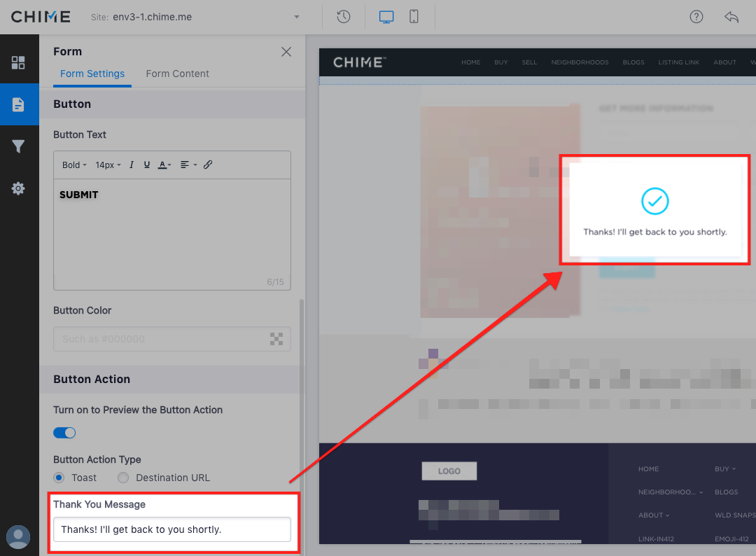
Task: Select Destination URL action type
Action: click(x=123, y=478)
